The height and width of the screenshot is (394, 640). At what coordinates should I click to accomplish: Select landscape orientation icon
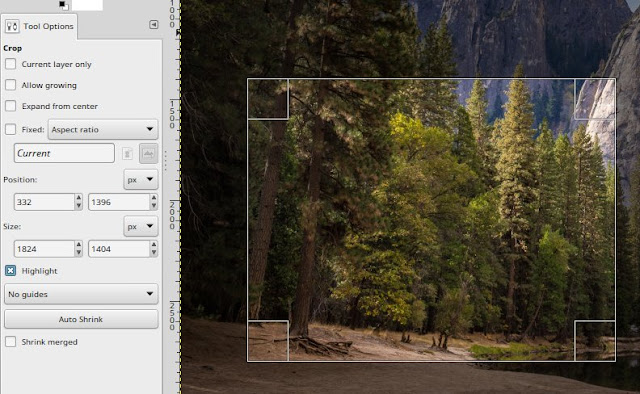click(148, 154)
